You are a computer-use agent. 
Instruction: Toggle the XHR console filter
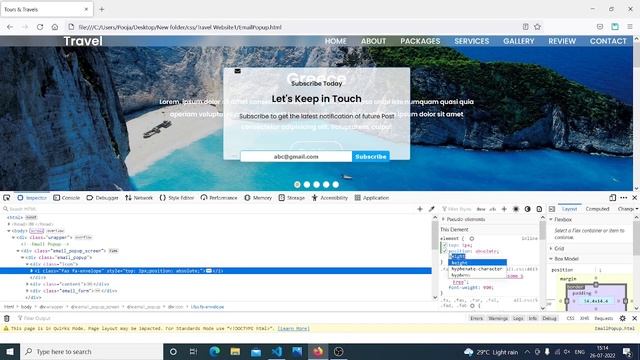[584, 318]
